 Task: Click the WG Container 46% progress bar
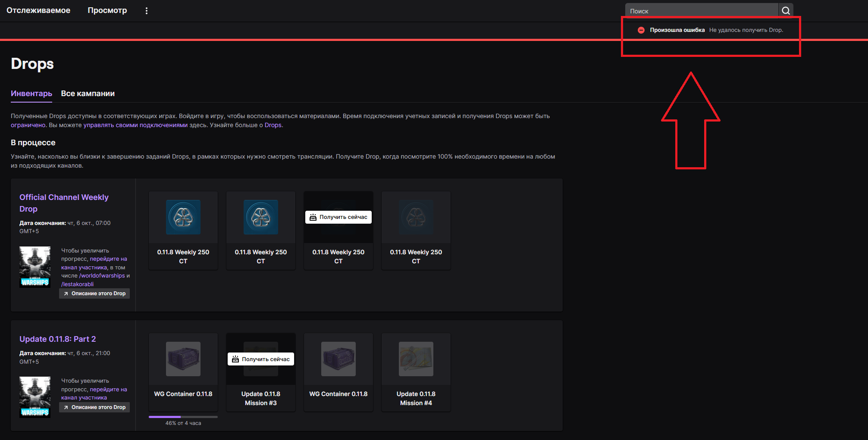click(183, 417)
